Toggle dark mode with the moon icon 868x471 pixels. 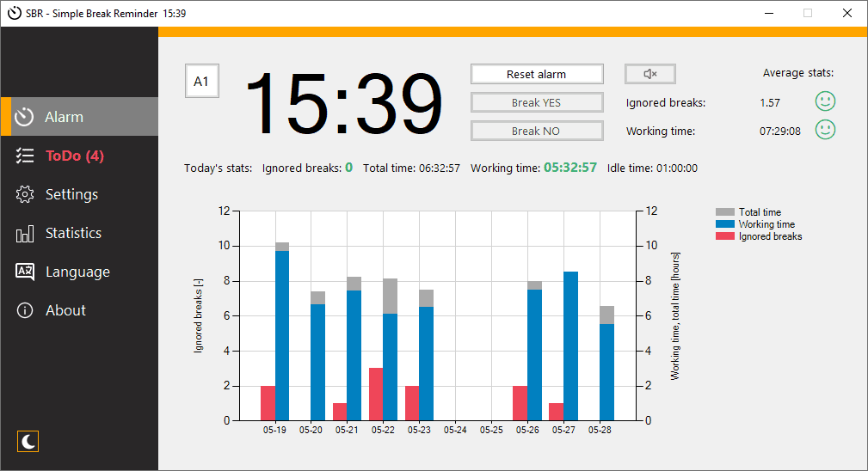coord(28,441)
